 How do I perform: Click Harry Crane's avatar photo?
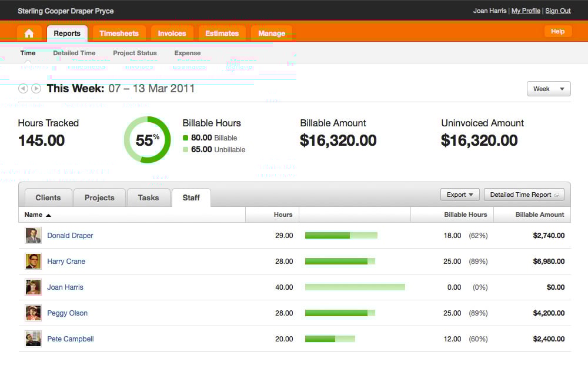[33, 262]
